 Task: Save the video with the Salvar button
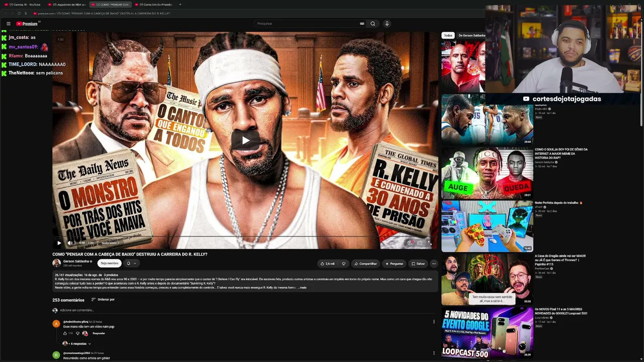(x=418, y=263)
